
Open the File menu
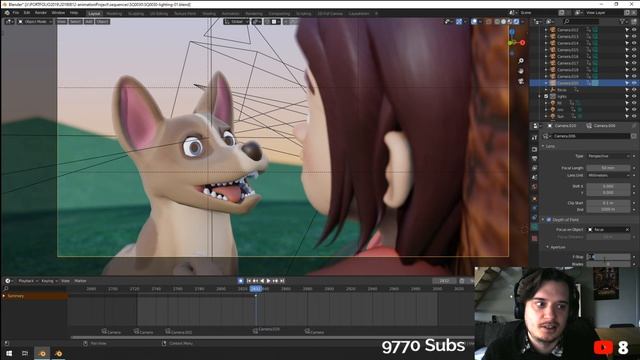[16, 13]
